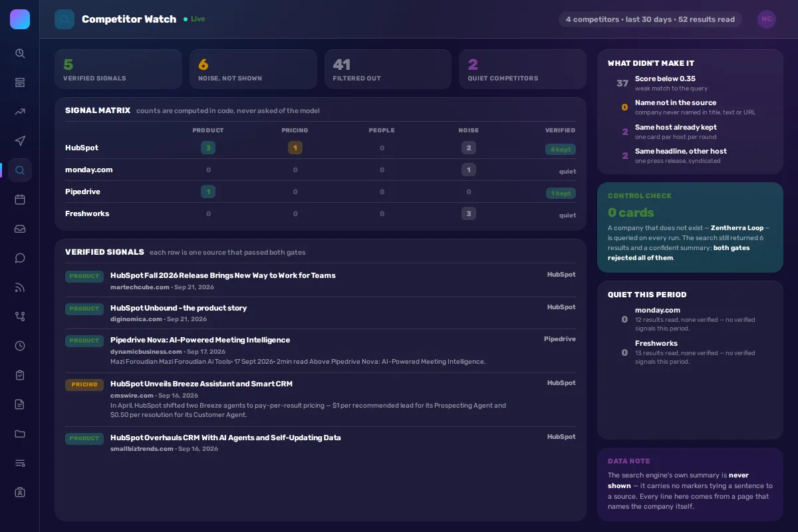Click 'Name not in the source' filter reason

click(x=676, y=102)
